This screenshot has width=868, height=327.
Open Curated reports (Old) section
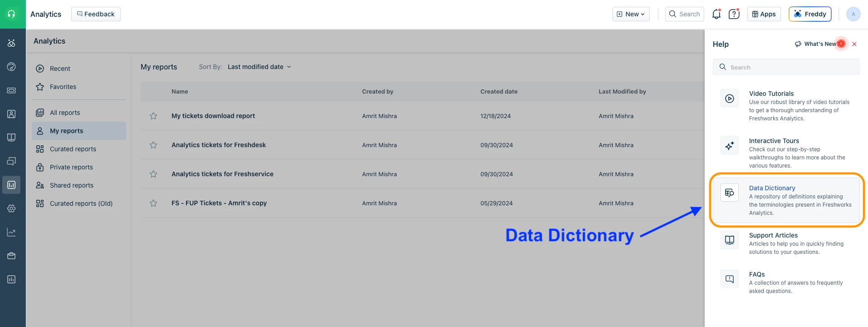point(79,203)
